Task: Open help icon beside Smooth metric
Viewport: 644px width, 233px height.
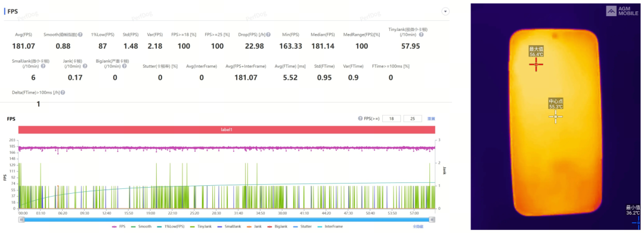Action: click(x=80, y=35)
